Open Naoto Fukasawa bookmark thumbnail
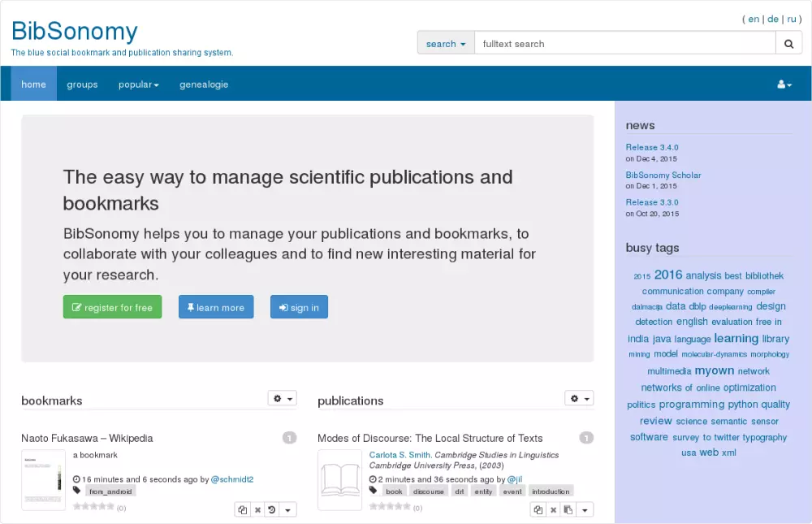This screenshot has width=812, height=524. (44, 480)
